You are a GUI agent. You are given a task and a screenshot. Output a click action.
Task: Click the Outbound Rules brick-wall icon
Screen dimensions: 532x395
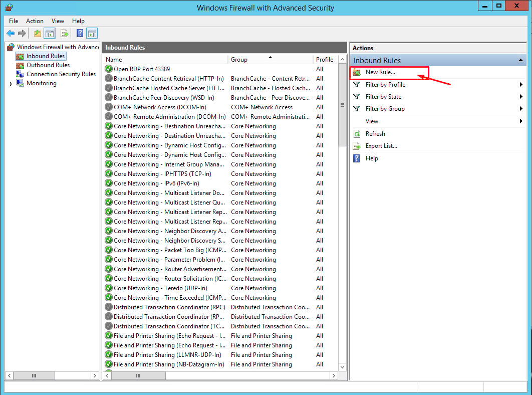[20, 65]
